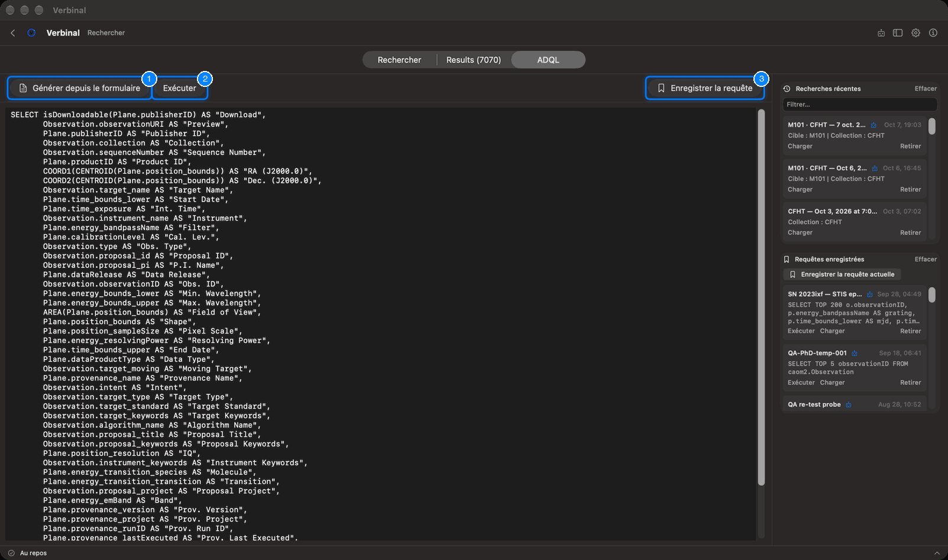Go back using the left chevron
The width and height of the screenshot is (948, 560).
point(13,33)
